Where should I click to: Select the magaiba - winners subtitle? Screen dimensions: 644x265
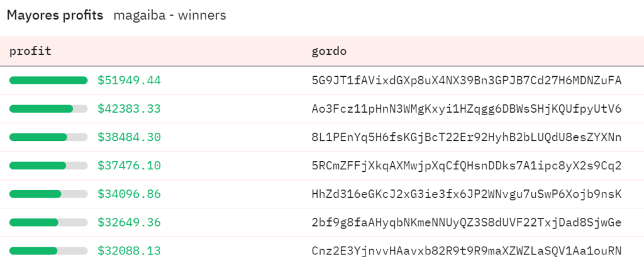pos(170,16)
